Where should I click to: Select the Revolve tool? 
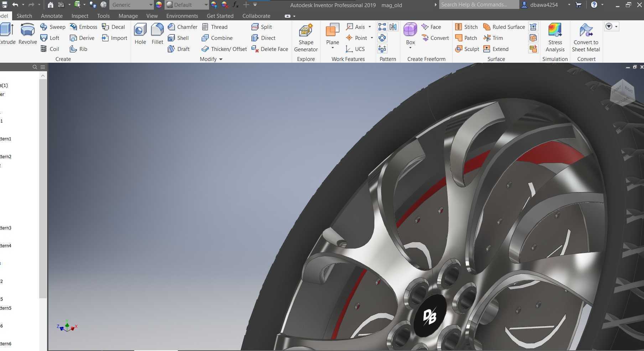click(x=27, y=34)
